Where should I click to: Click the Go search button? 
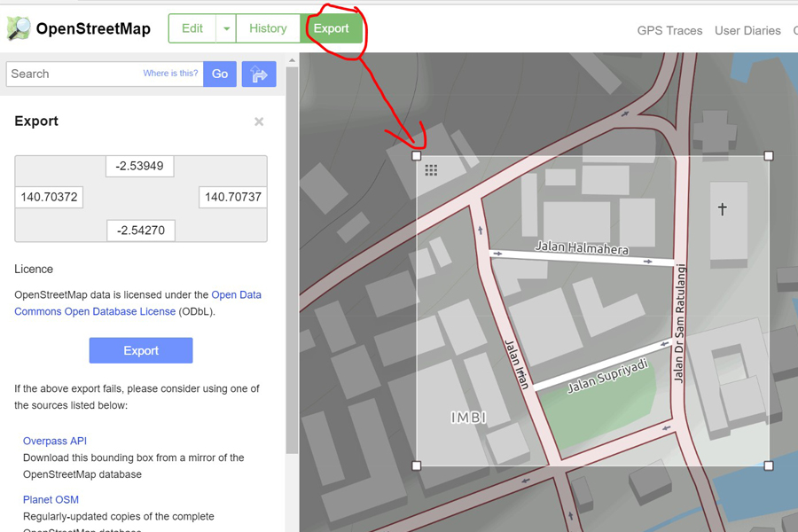(220, 74)
